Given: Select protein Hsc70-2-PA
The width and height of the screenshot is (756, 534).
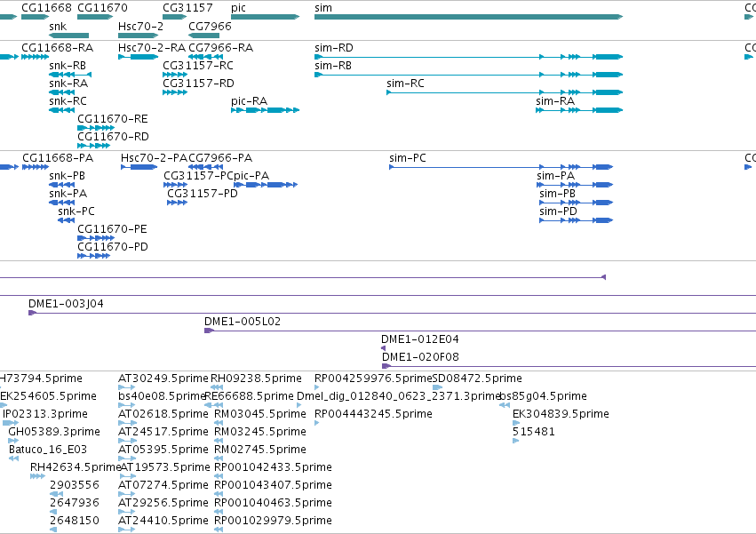Looking at the screenshot, I should 139,167.
